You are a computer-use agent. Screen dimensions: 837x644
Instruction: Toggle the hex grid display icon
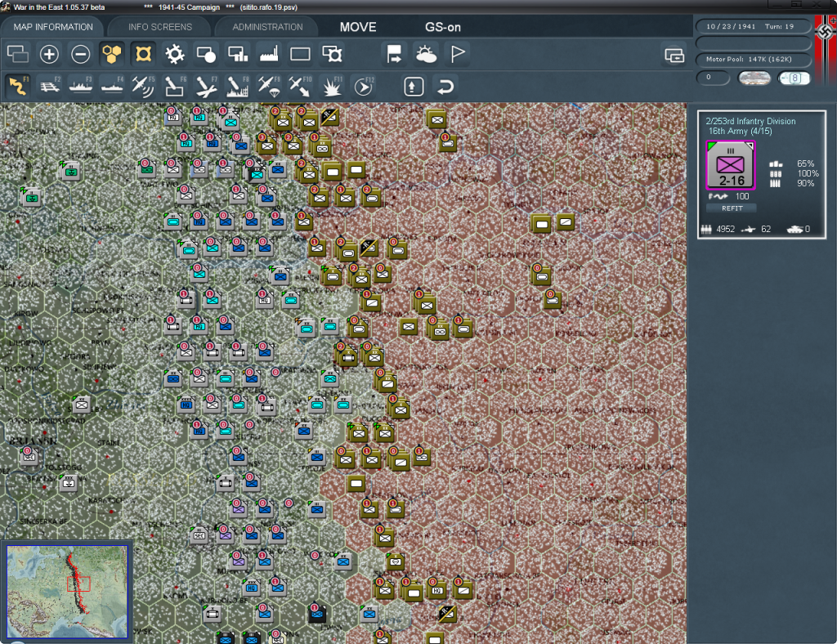(111, 54)
